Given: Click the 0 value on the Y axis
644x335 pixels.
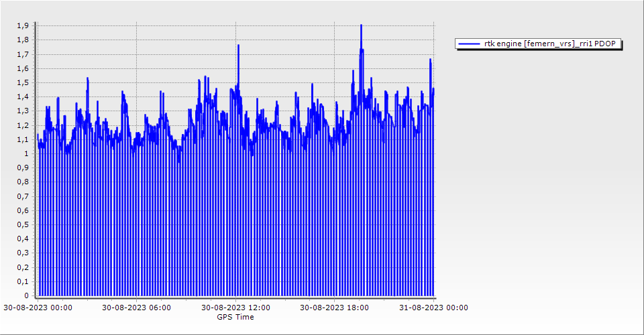Looking at the screenshot, I should 26,295.
